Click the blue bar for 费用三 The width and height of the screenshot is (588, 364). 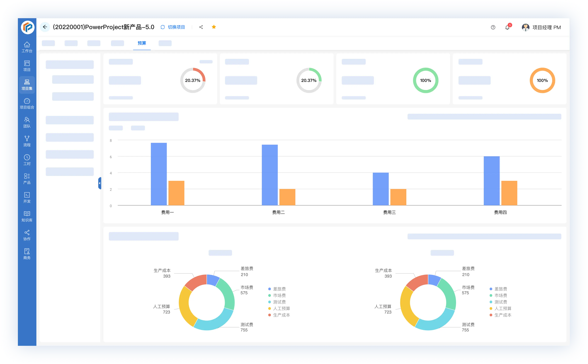[381, 189]
